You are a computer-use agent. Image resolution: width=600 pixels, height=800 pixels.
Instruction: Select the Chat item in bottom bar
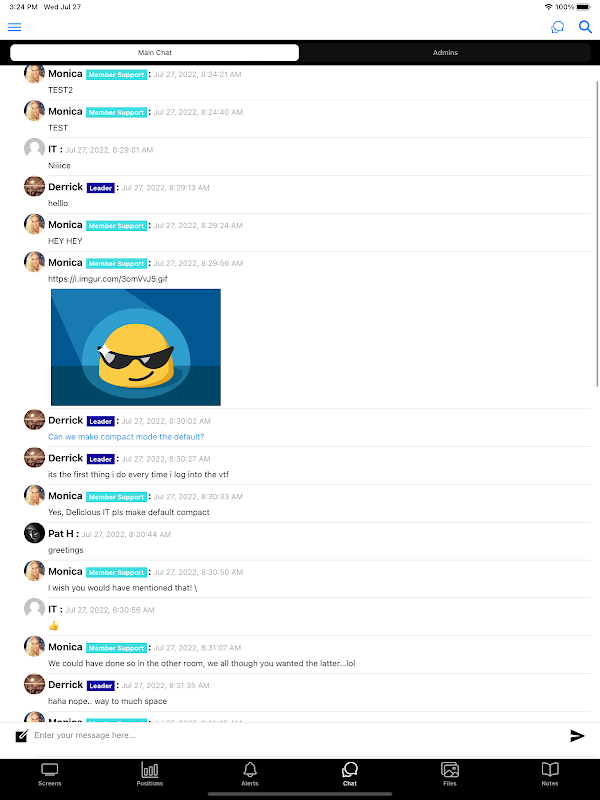(x=349, y=774)
